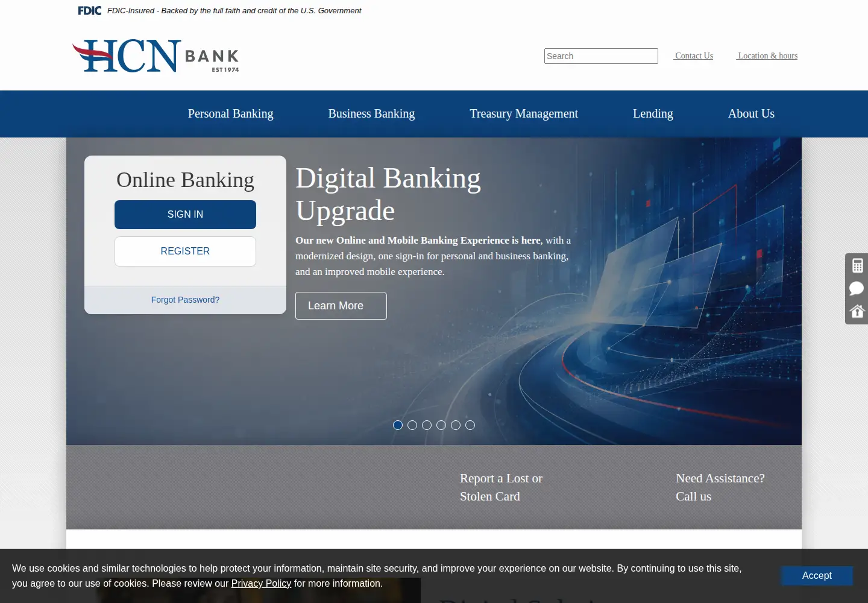
Task: Open the Privacy Policy link
Action: (261, 584)
